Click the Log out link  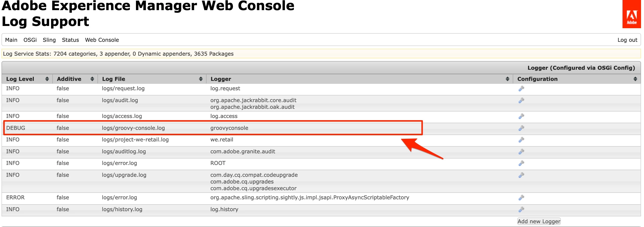pos(627,40)
